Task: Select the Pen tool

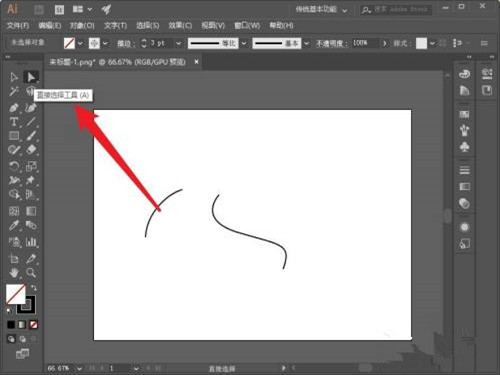Action: pos(14,108)
